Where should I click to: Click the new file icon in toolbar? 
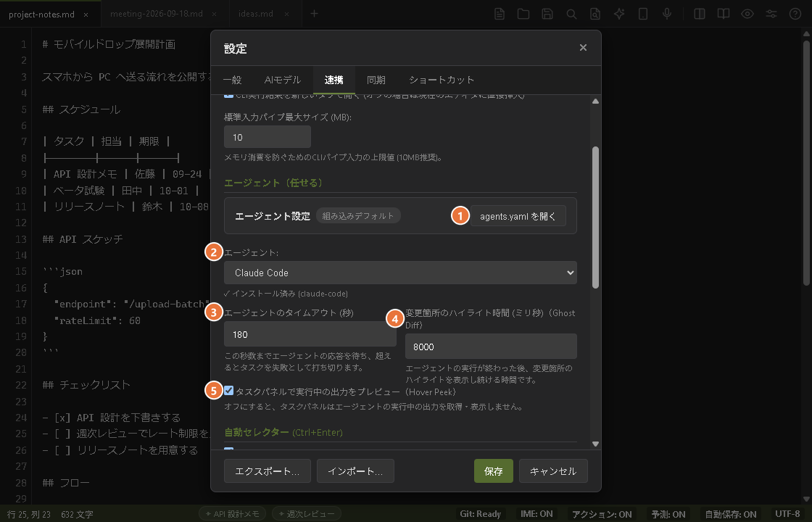click(x=500, y=14)
